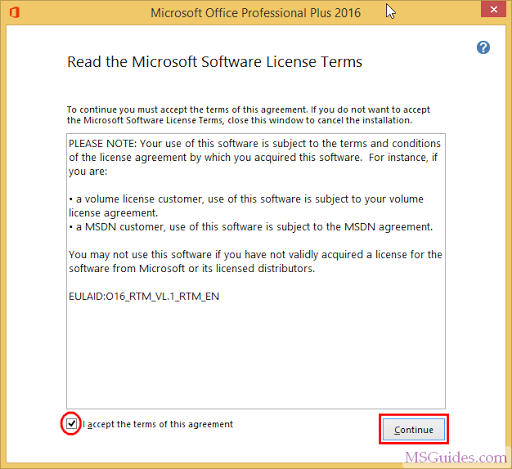Uncheck the accept terms checkbox
Viewport: 512px width, 469px height.
71,424
